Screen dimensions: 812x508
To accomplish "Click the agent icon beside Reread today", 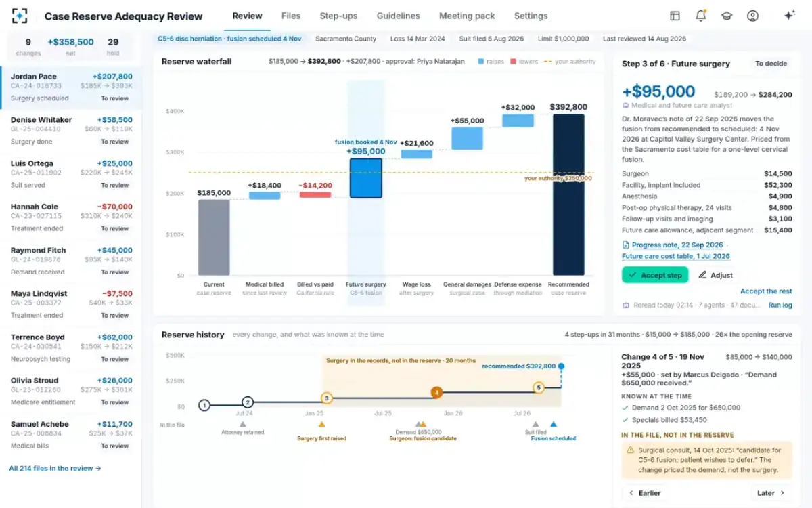I will pyautogui.click(x=626, y=305).
